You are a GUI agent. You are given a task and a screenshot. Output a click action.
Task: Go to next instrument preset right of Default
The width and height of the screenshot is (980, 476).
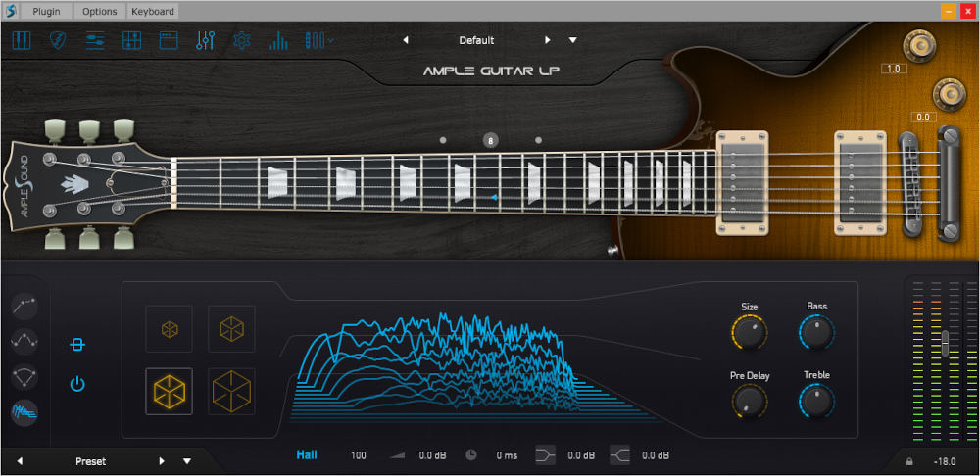(x=548, y=40)
